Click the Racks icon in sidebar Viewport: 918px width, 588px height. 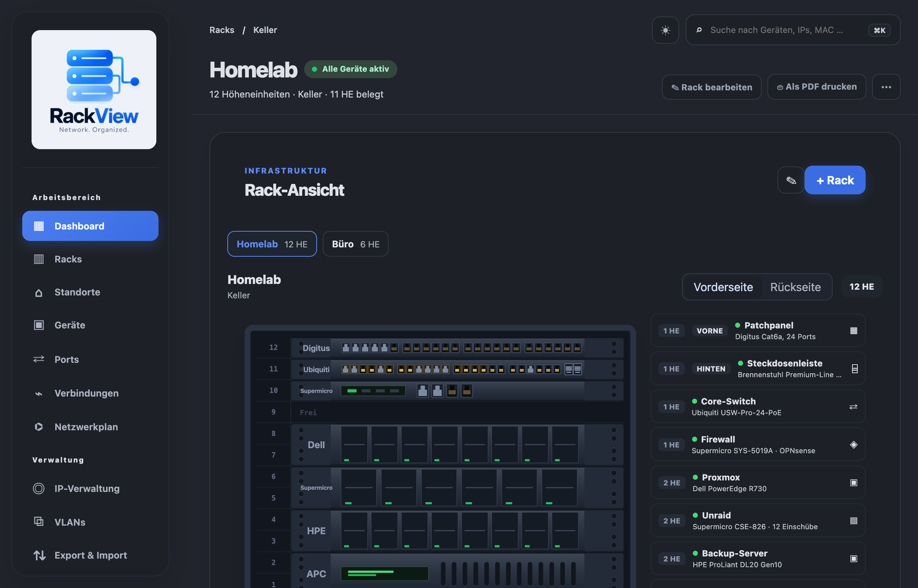(x=39, y=259)
